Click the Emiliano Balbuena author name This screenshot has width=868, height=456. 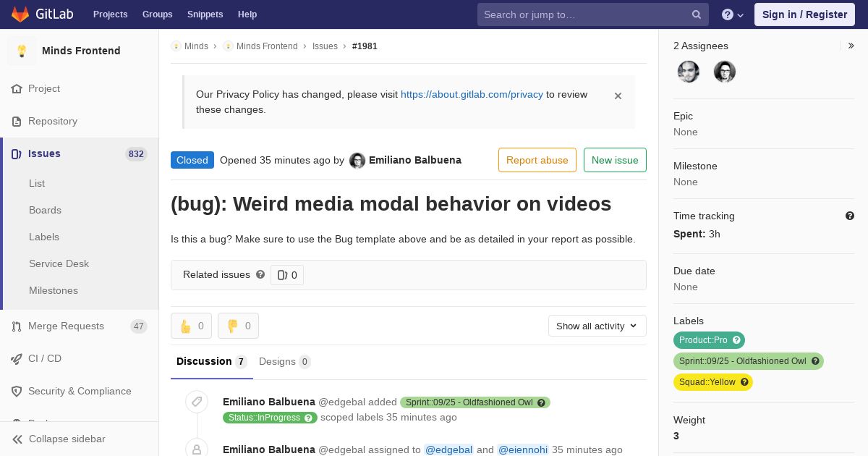[415, 160]
